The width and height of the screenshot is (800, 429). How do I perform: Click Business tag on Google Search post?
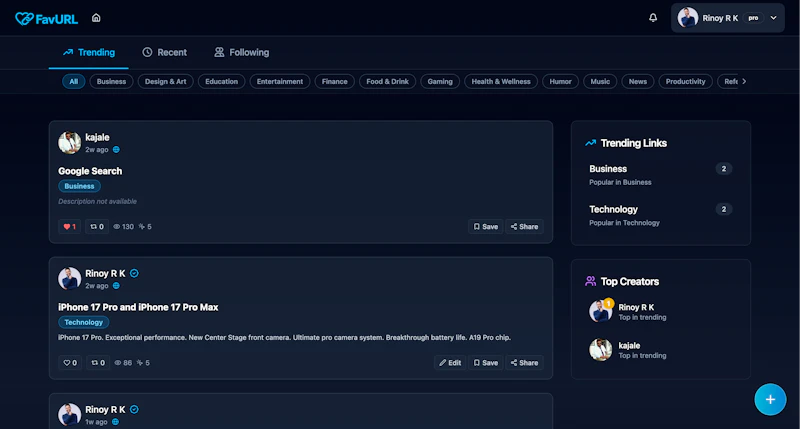79,186
